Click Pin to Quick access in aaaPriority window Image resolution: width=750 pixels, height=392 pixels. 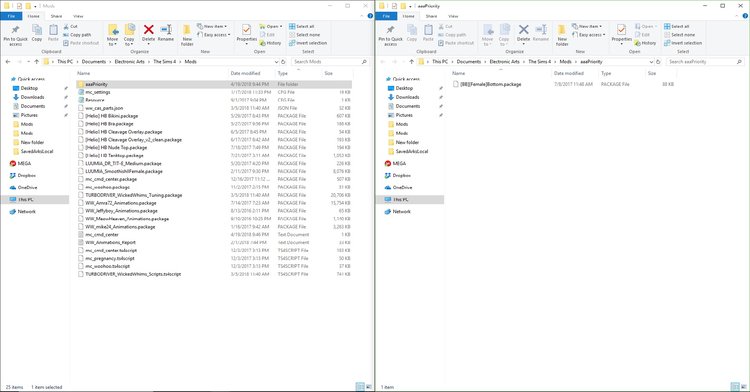coord(390,35)
